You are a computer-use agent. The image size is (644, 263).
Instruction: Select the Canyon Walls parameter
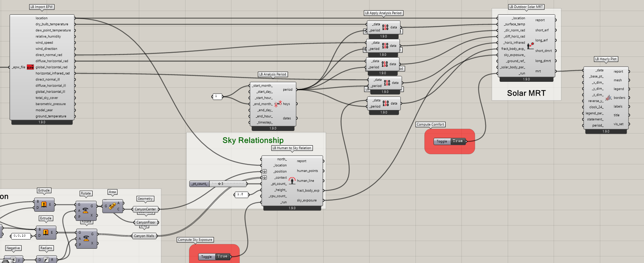(144, 236)
